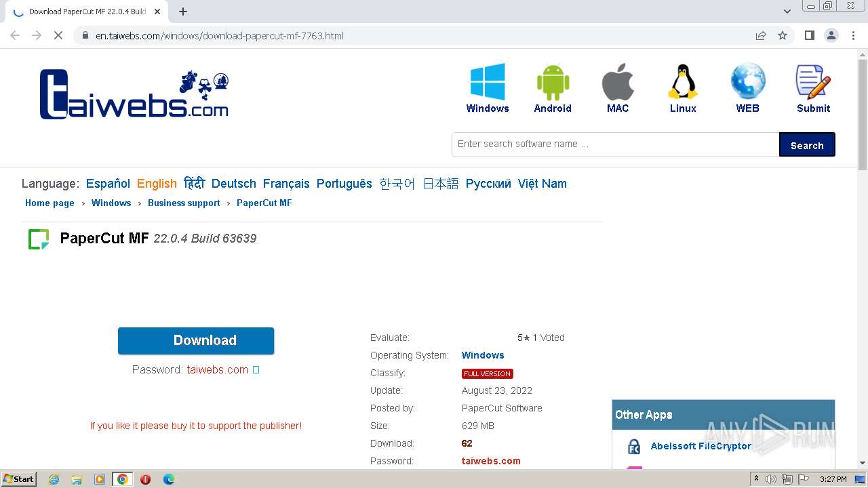Open Windows operating system link
This screenshot has width=868, height=488.
click(x=483, y=355)
